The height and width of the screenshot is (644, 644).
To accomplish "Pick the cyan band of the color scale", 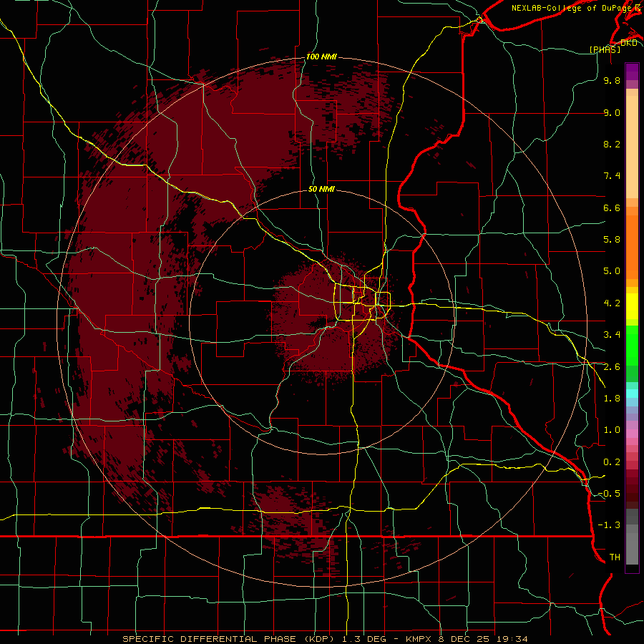I will click(632, 393).
